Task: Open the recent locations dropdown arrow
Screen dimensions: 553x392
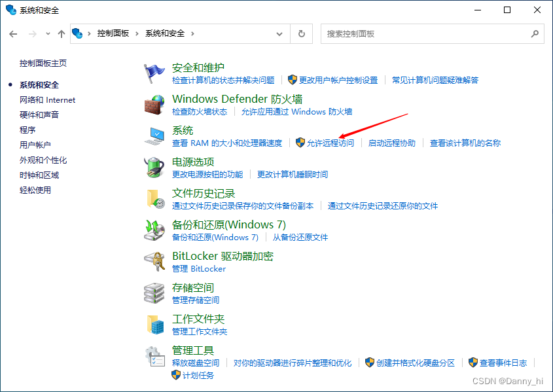Action: click(48, 34)
